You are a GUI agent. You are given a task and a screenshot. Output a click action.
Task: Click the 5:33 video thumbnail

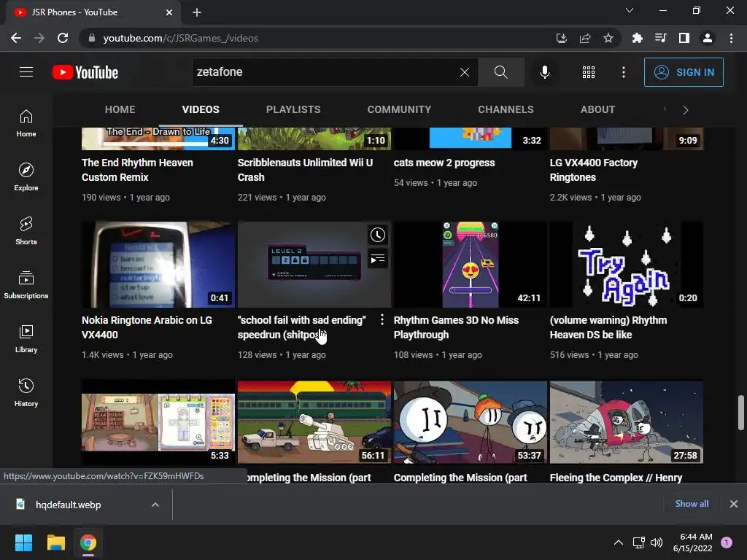[x=158, y=421]
